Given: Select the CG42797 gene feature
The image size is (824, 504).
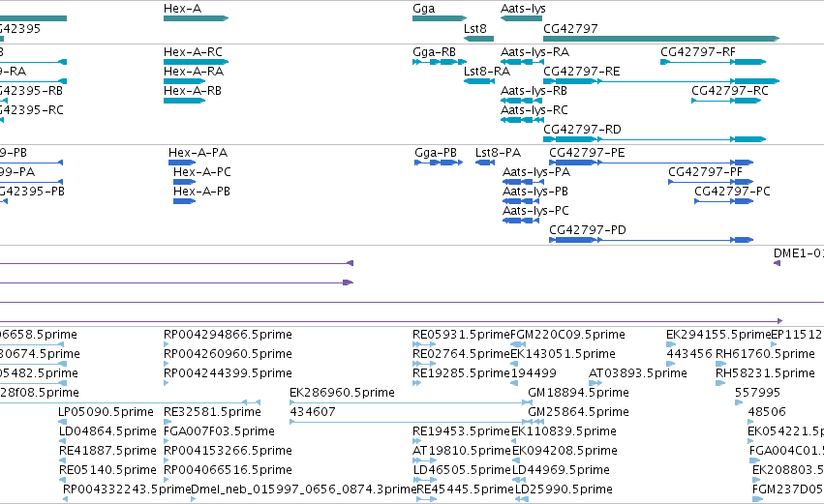Looking at the screenshot, I should point(661,39).
